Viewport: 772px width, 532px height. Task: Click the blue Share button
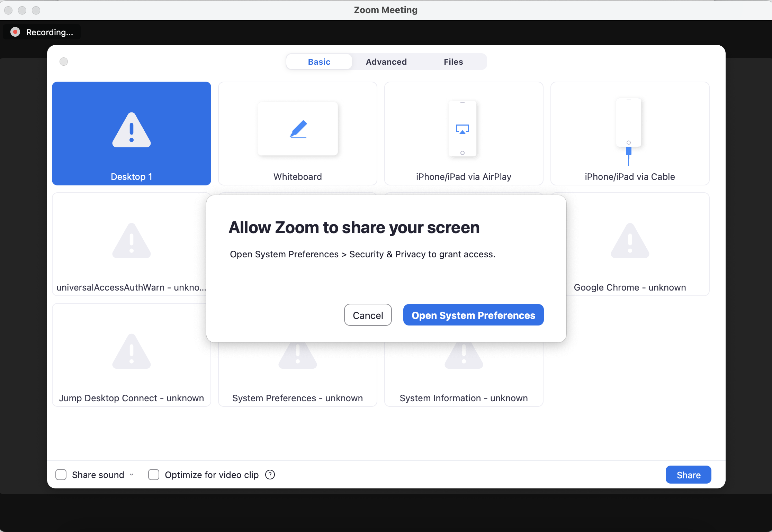(x=688, y=475)
